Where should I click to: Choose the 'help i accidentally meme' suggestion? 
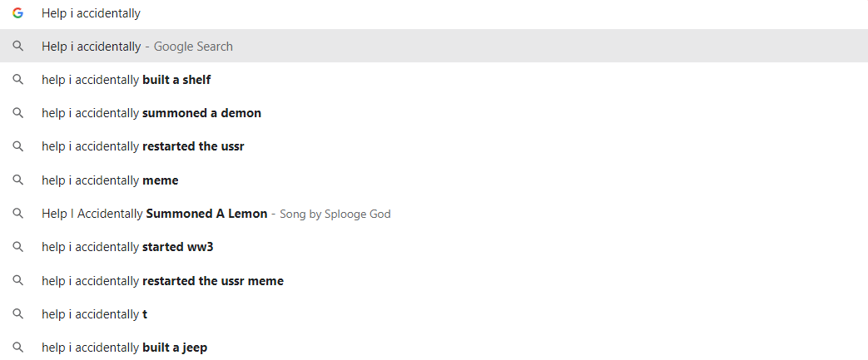(x=110, y=180)
